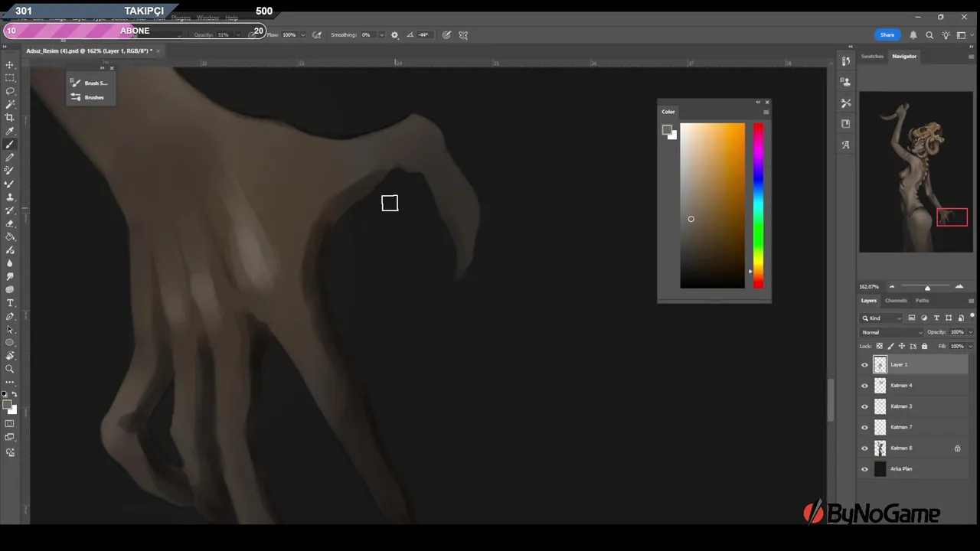Toggle lock transparent pixels
Viewport: 980px width, 551px height.
click(879, 346)
